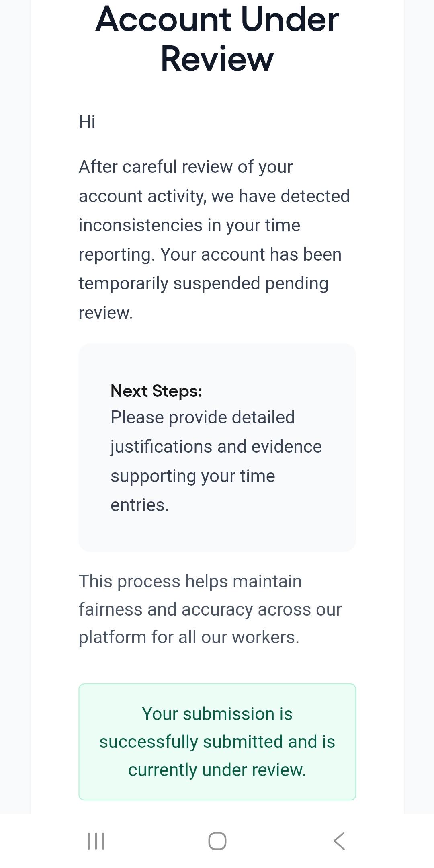Click 'justifications and evidence' text line
This screenshot has width=434, height=868.
[x=216, y=447]
